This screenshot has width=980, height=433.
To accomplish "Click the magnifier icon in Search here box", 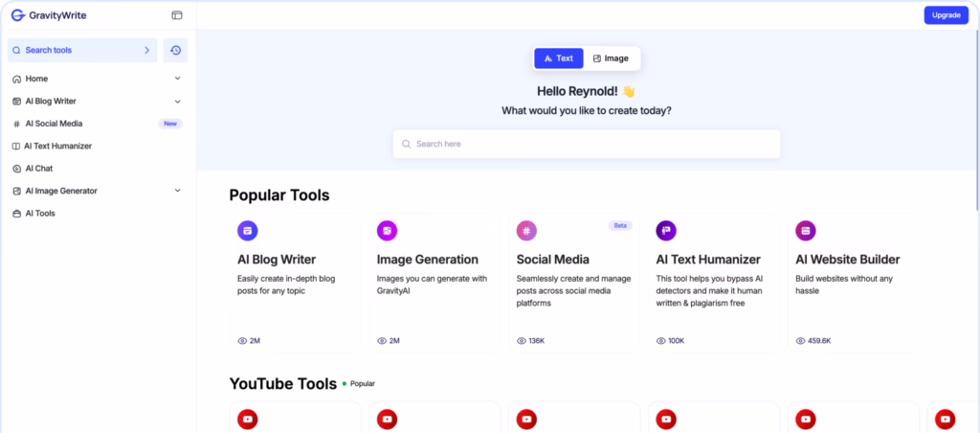I will 406,144.
